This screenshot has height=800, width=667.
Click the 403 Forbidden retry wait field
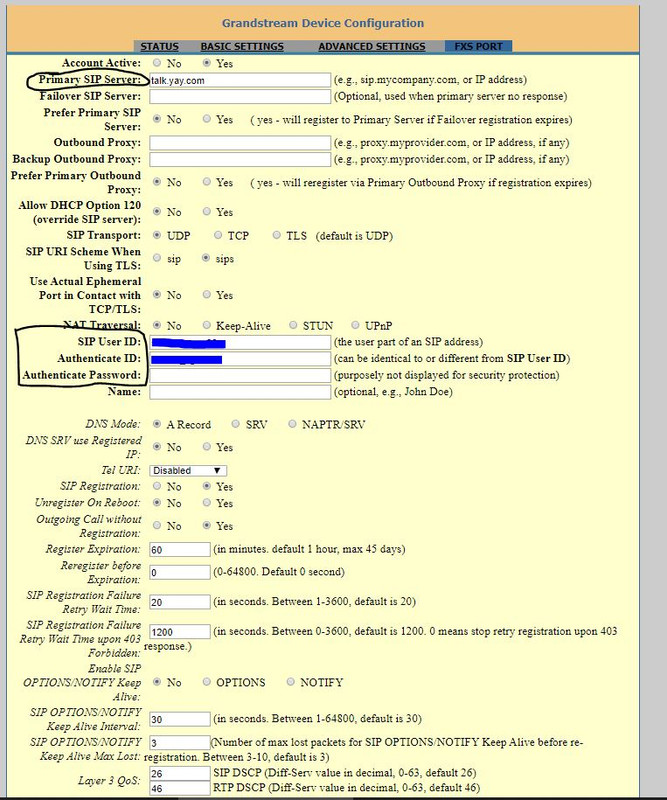pos(180,632)
